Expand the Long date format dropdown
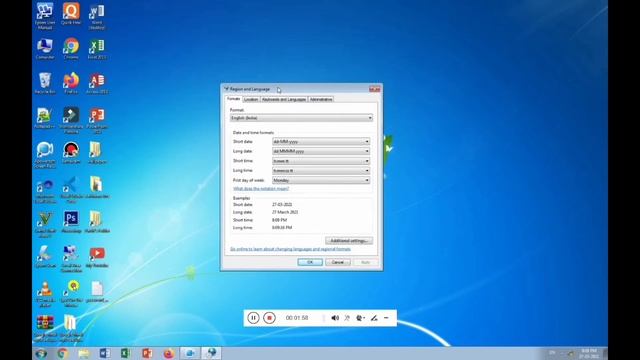The height and width of the screenshot is (360, 640). click(x=321, y=151)
